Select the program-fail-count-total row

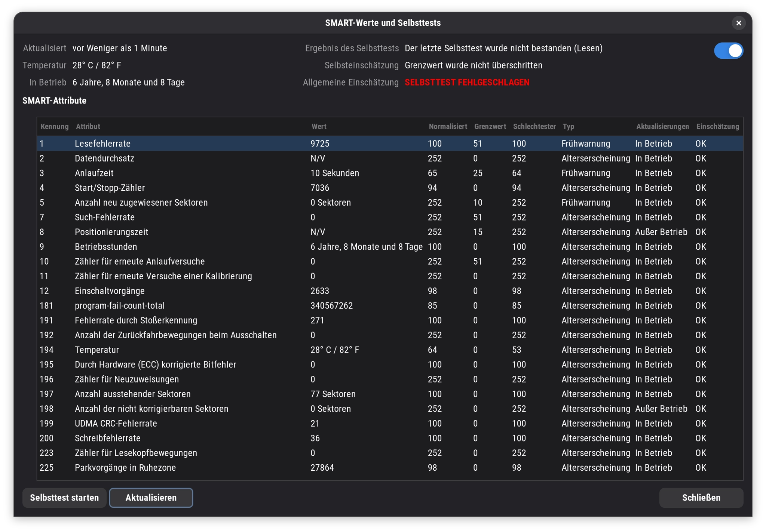390,305
